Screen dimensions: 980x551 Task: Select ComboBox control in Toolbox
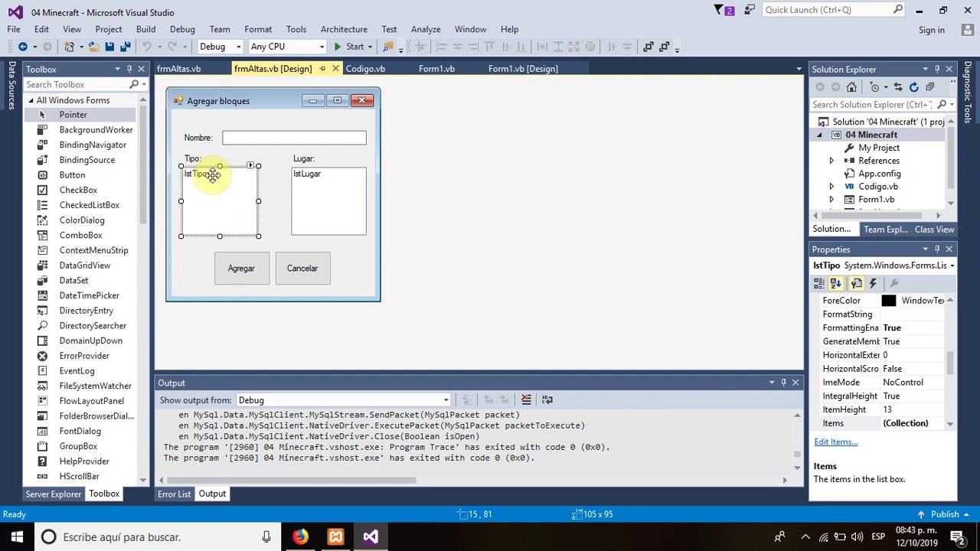pos(80,236)
